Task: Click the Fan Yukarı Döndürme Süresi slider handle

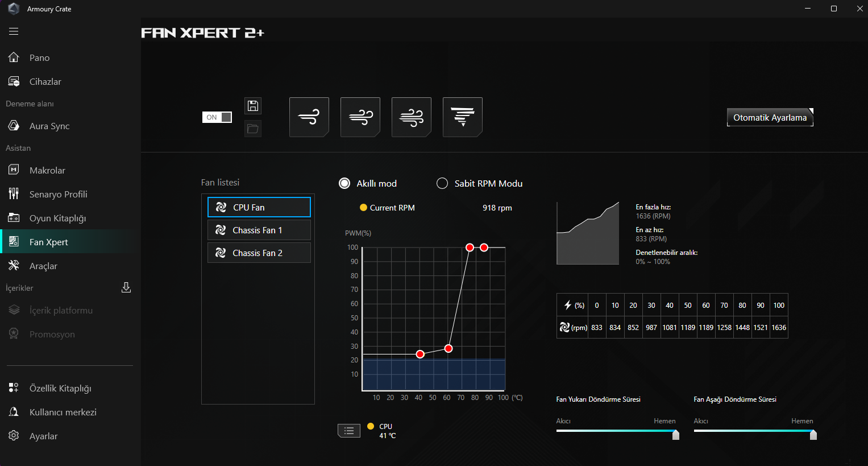Action: 676,435
